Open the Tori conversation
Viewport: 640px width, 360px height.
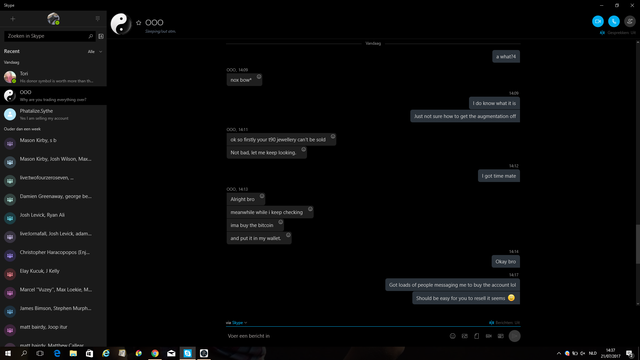(x=53, y=77)
